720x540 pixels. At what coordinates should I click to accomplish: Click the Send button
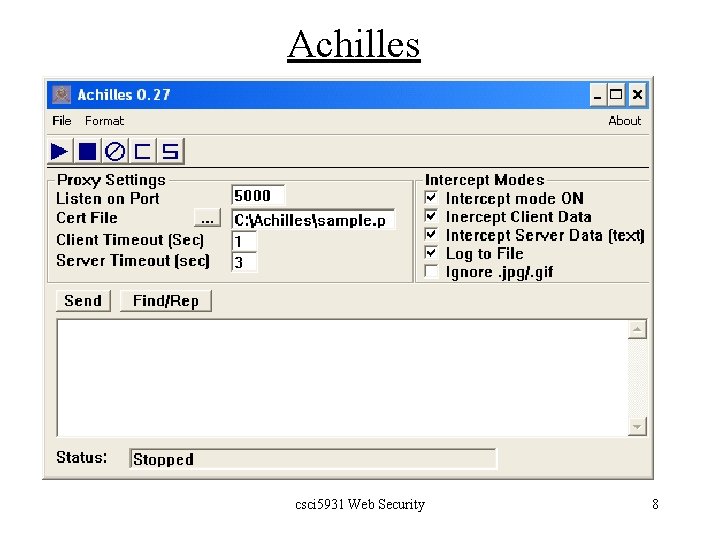[83, 301]
